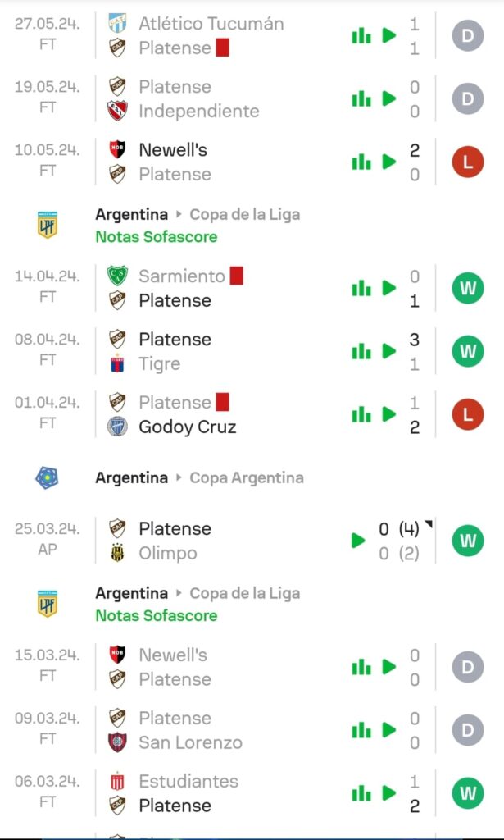Play highlights for Platense vs Independiente match
504x840 pixels.
(389, 99)
